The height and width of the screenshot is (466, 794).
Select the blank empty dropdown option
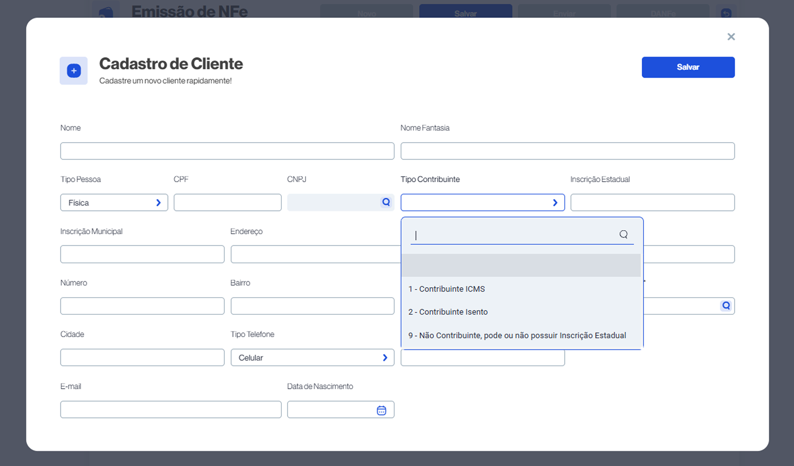point(520,266)
